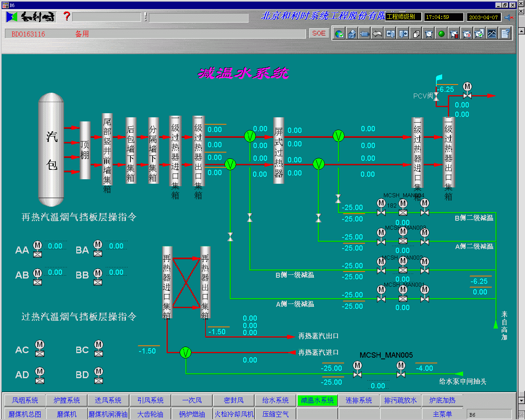Click middle control valve on A侧一级减温 line
The image size is (525, 420).
(403, 293)
